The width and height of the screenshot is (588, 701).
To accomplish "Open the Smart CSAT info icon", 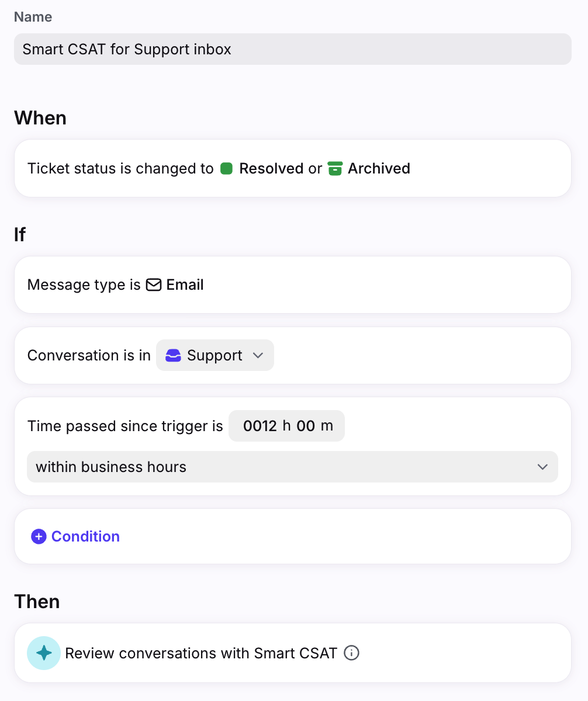I will pyautogui.click(x=351, y=653).
